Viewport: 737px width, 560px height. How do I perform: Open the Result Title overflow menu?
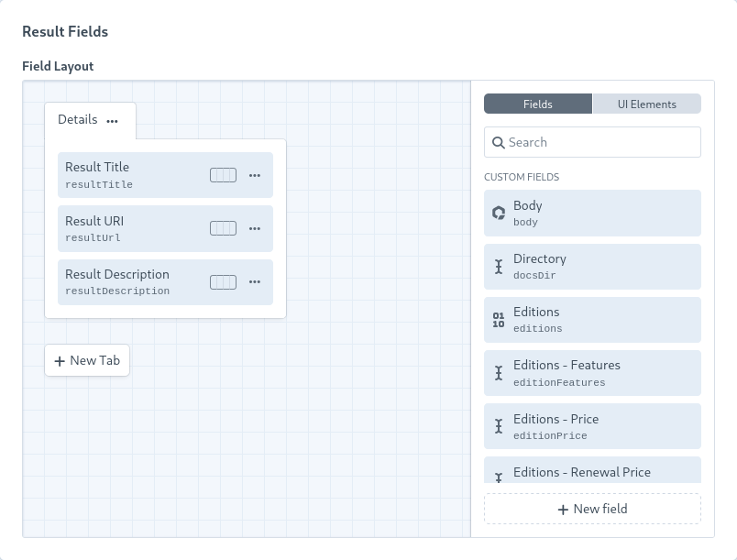[x=254, y=174]
